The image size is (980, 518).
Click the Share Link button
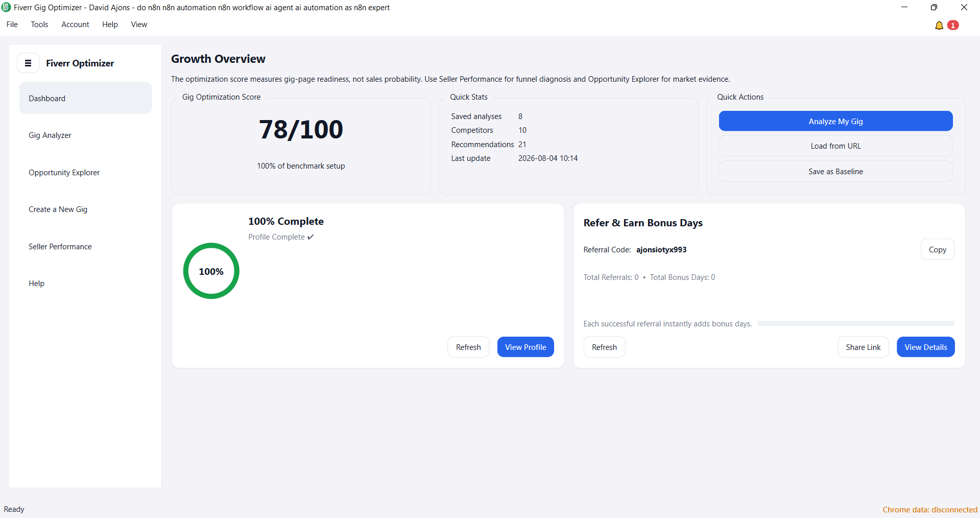[x=863, y=347]
